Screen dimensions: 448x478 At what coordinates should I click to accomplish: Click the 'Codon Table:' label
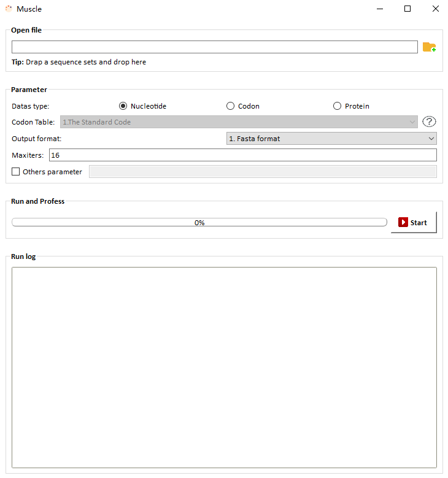[33, 122]
